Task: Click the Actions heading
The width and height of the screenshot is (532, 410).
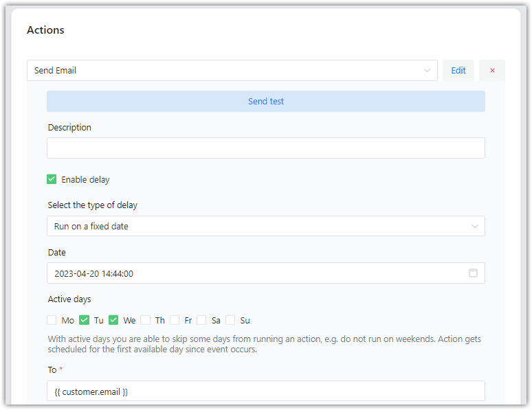Action: pos(45,30)
